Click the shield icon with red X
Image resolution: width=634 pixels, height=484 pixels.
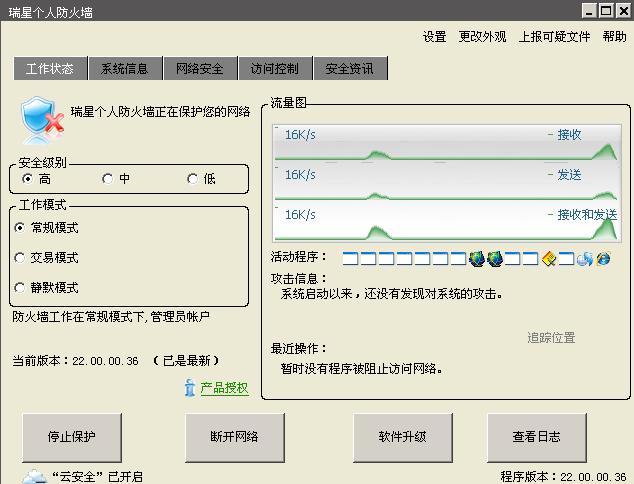[x=42, y=120]
